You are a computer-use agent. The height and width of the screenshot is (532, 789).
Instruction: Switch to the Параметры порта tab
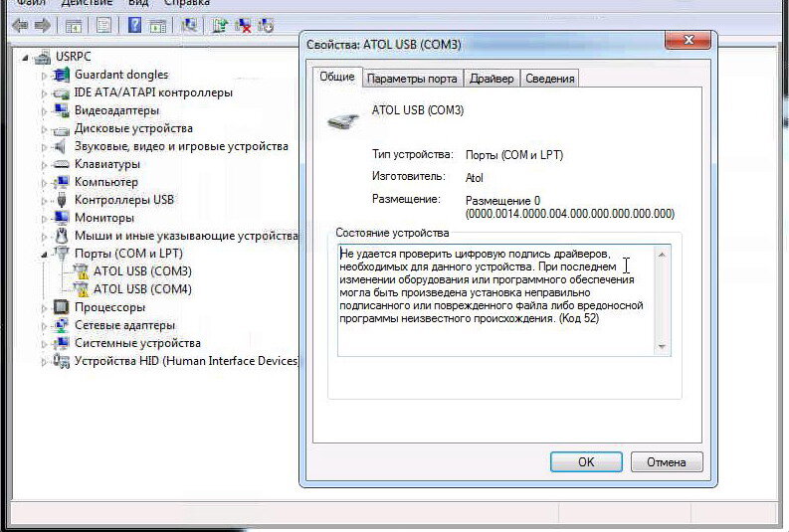pos(412,79)
